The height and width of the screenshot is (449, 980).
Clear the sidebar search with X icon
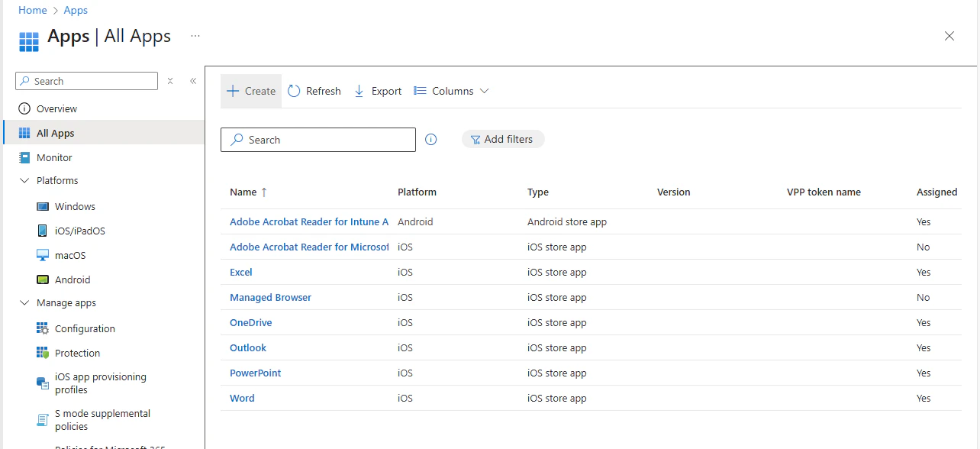170,81
